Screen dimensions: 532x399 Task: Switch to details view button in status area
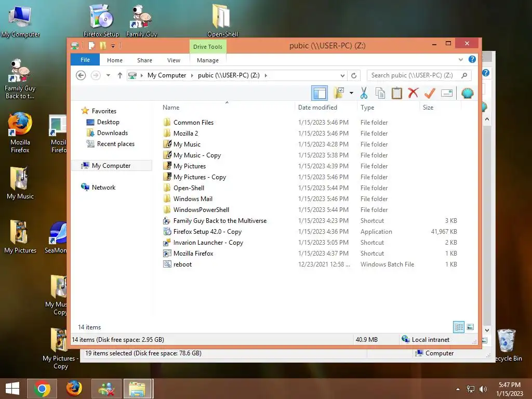[x=459, y=327]
